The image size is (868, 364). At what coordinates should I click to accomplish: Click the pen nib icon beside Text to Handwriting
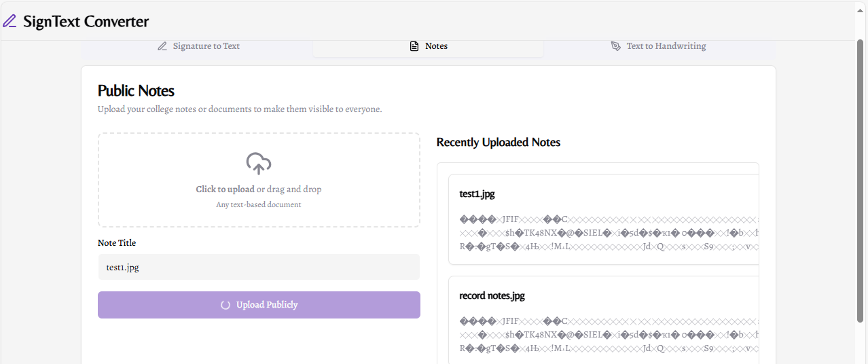click(616, 46)
